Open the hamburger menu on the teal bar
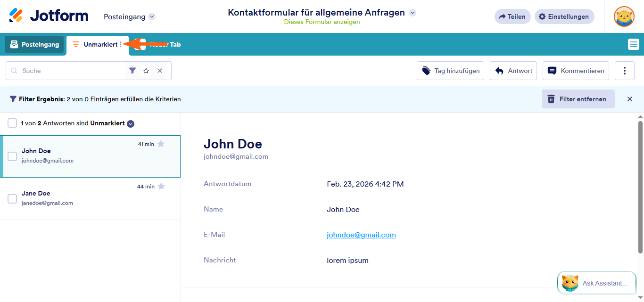This screenshot has height=302, width=644. click(x=634, y=44)
